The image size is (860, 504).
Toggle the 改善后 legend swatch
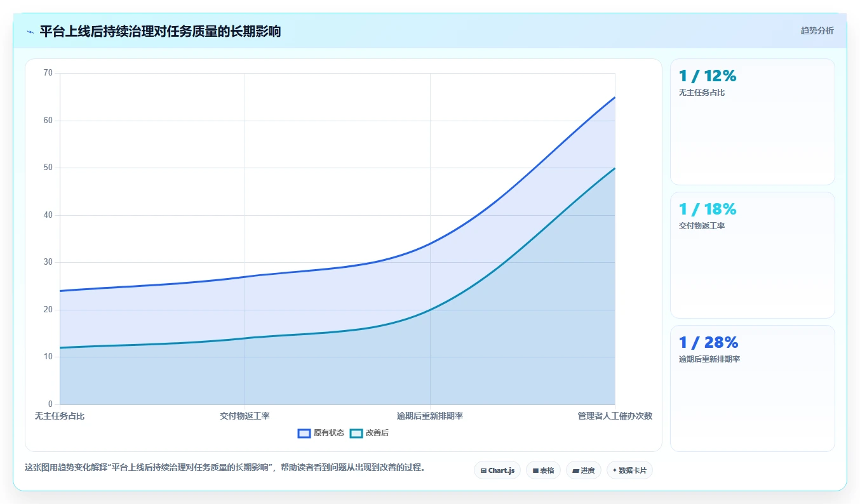point(356,433)
